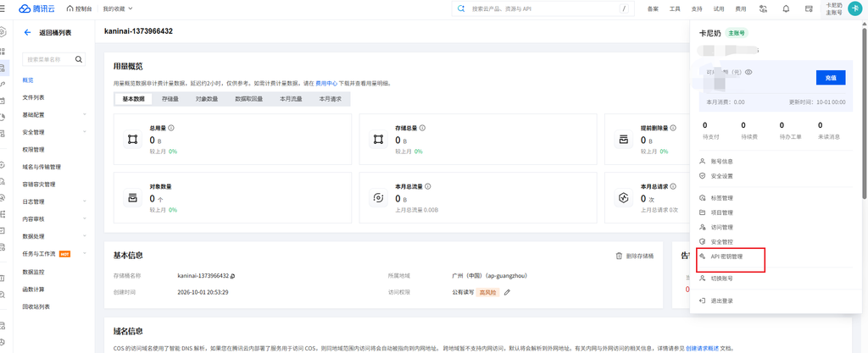Image resolution: width=868 pixels, height=353 pixels.
Task: Open 回收站列表 in the sidebar
Action: point(36,306)
